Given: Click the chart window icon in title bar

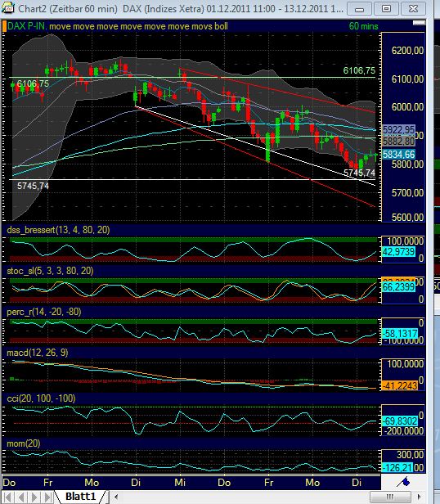Looking at the screenshot, I should pos(7,7).
